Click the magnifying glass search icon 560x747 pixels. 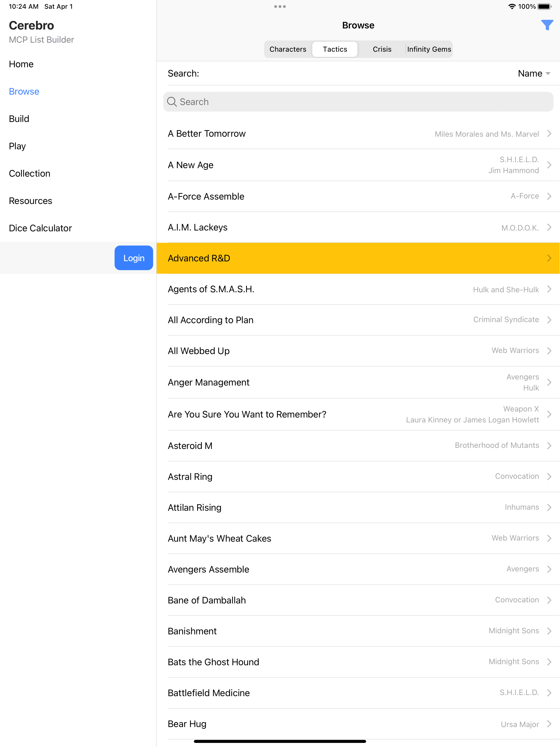(172, 102)
